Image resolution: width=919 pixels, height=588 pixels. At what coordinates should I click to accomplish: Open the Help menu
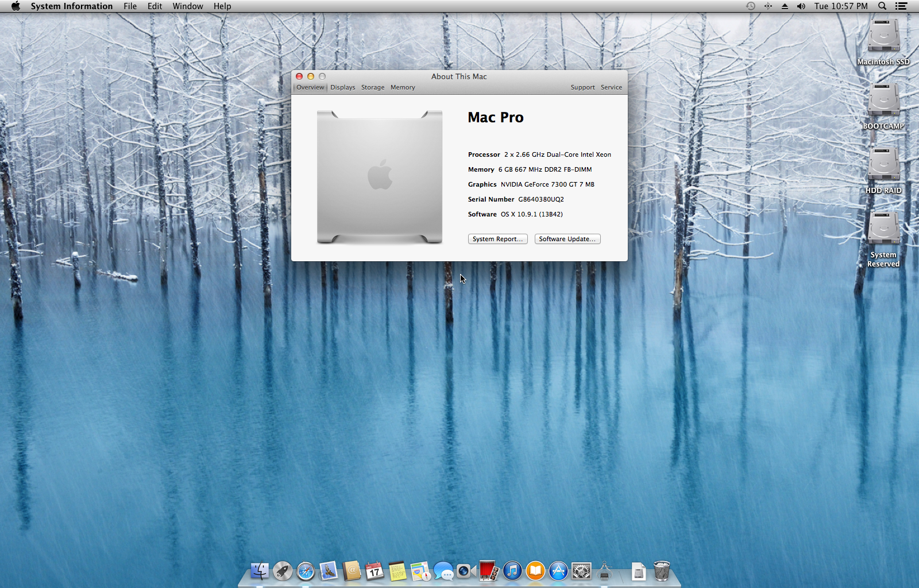pyautogui.click(x=222, y=6)
